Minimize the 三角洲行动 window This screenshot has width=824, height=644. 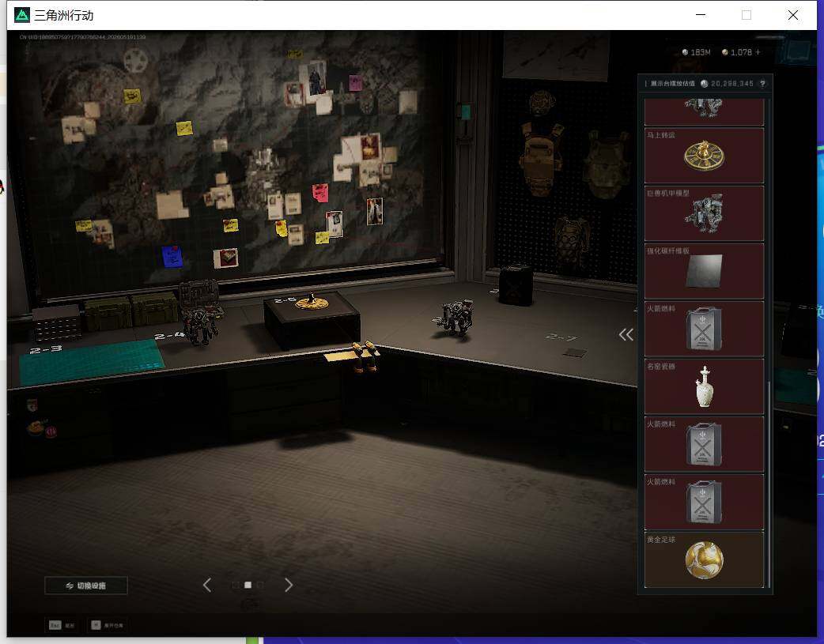700,15
